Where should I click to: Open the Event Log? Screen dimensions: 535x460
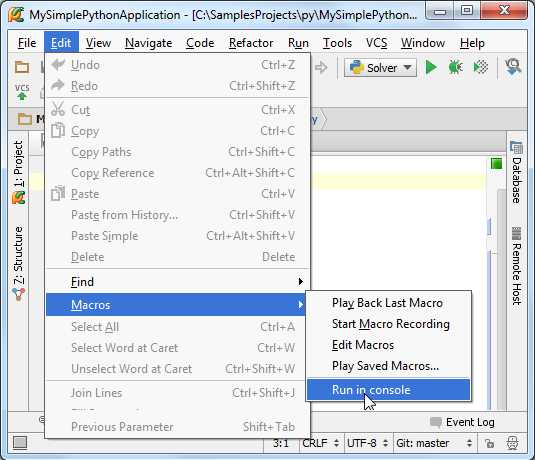click(x=462, y=422)
